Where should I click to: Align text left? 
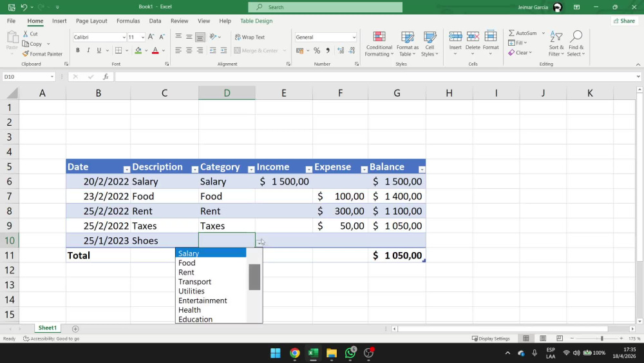pyautogui.click(x=178, y=50)
